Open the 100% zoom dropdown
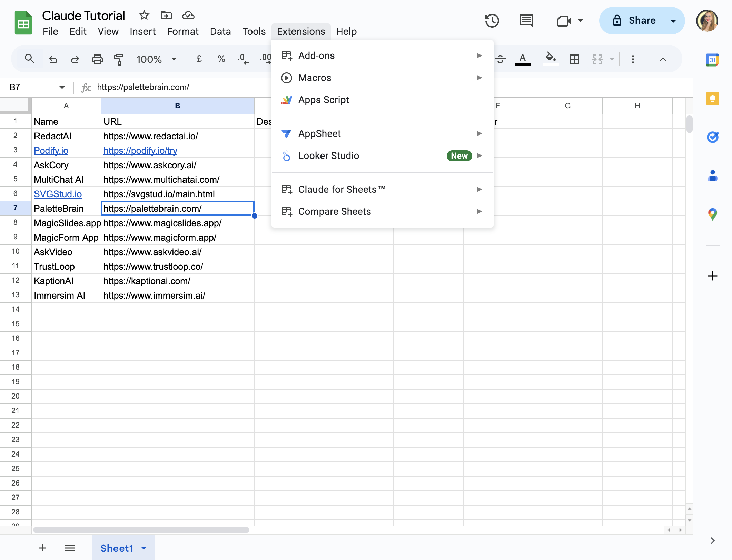This screenshot has height=560, width=732. [x=156, y=59]
